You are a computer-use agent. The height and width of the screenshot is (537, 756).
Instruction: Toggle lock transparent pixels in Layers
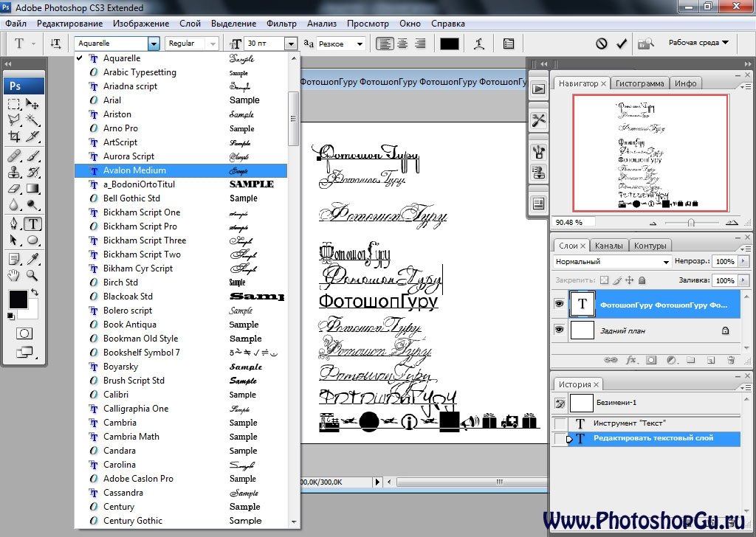tap(604, 280)
